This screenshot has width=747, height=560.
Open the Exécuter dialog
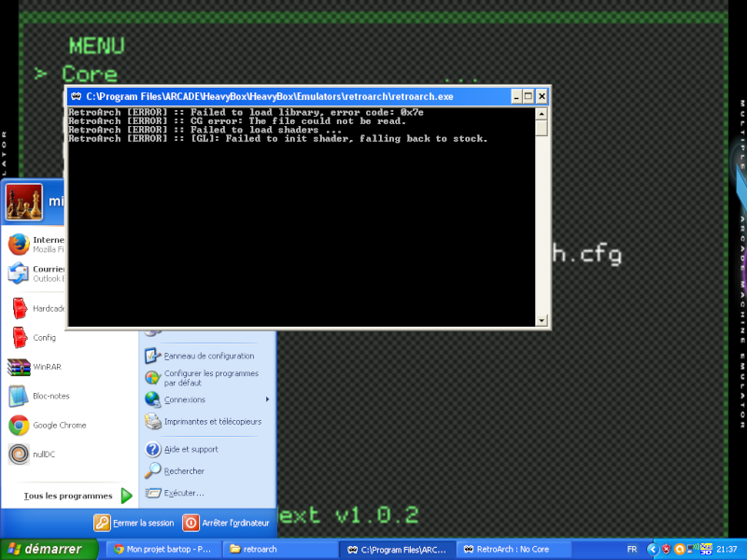(175, 493)
